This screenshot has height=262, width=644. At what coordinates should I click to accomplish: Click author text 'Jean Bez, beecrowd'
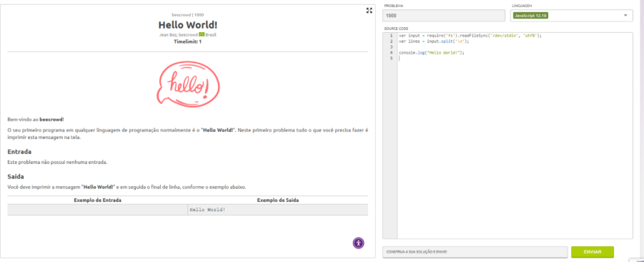pyautogui.click(x=178, y=34)
